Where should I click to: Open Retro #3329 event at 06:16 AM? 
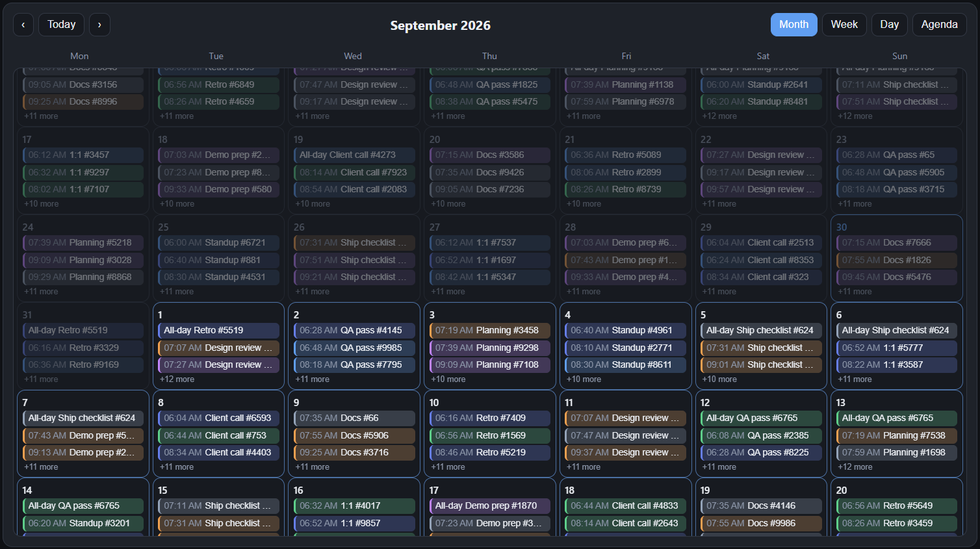tap(83, 348)
